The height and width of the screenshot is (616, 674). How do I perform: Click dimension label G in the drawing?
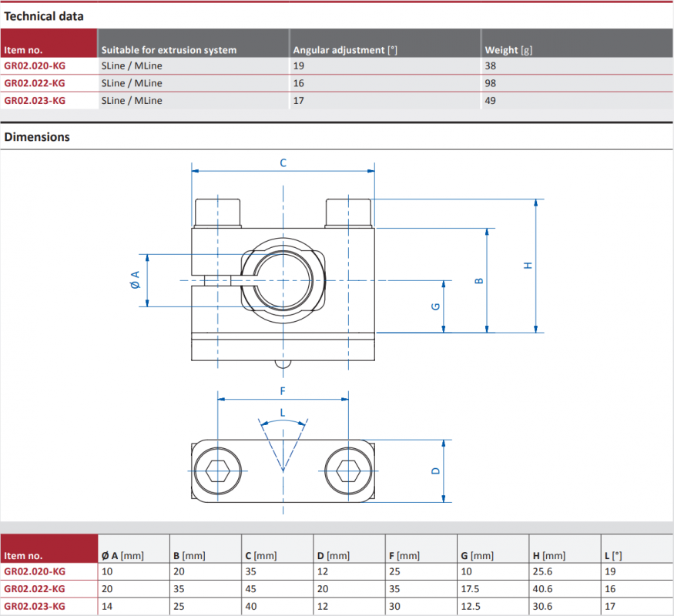click(x=435, y=306)
